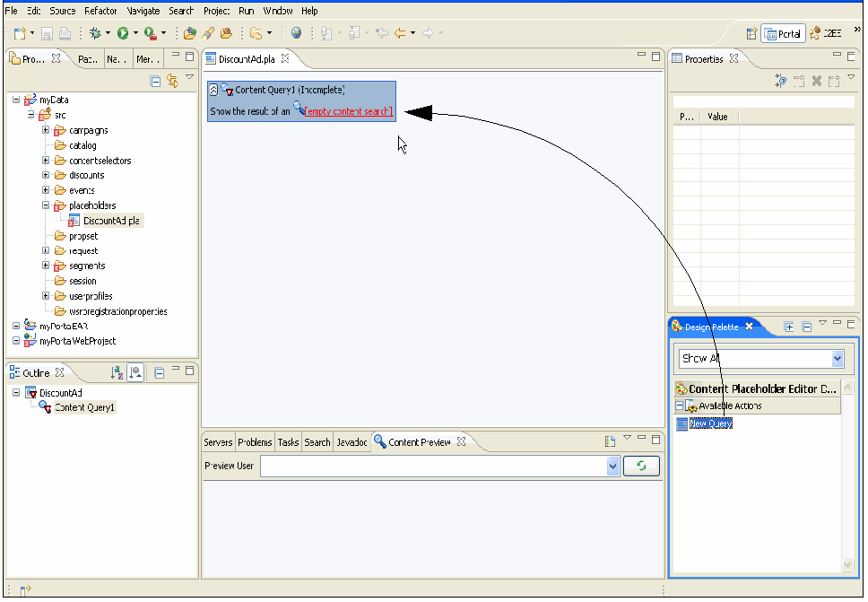The height and width of the screenshot is (602, 868).
Task: Switch to the Tasks tab
Action: [x=288, y=442]
